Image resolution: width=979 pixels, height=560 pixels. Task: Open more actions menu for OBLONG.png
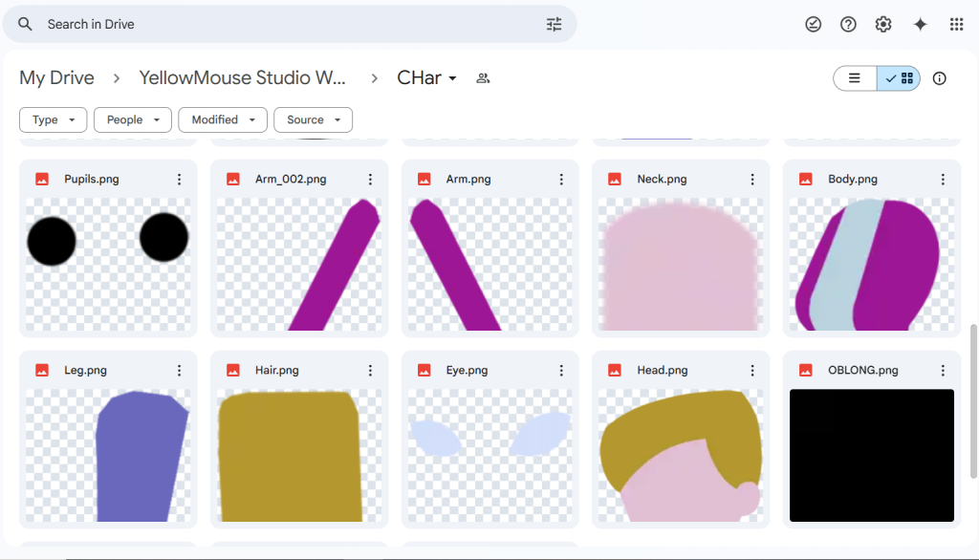[943, 370]
